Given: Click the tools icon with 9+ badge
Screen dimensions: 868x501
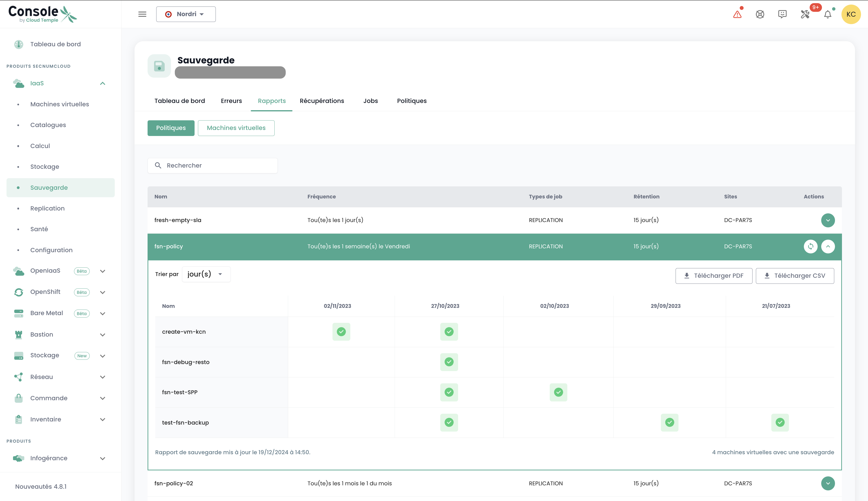Looking at the screenshot, I should (805, 14).
